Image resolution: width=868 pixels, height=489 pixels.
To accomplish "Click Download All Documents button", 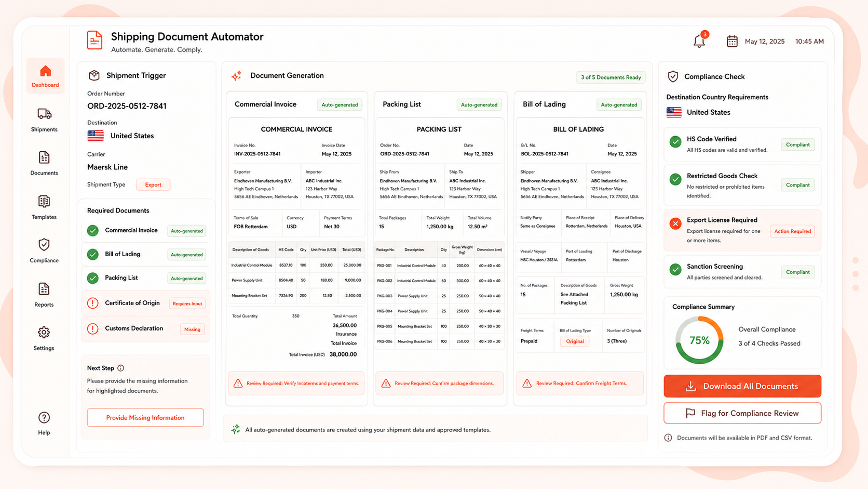I will click(742, 386).
